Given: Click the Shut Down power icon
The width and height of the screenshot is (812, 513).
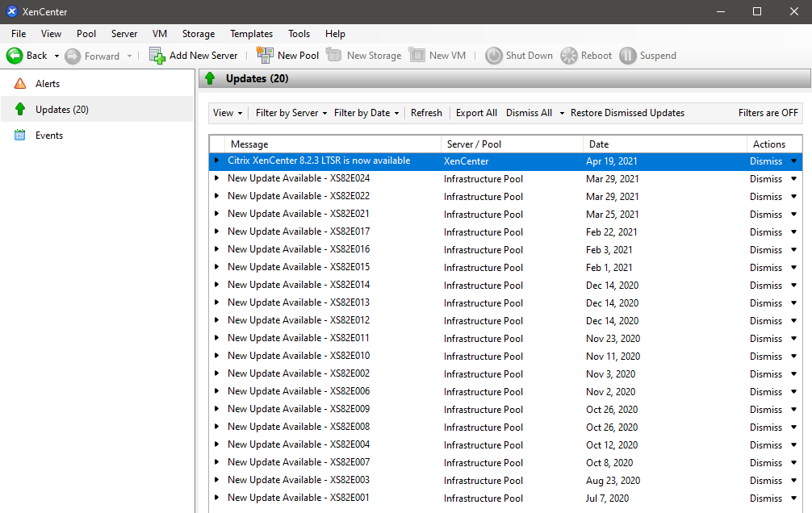Looking at the screenshot, I should click(x=493, y=56).
